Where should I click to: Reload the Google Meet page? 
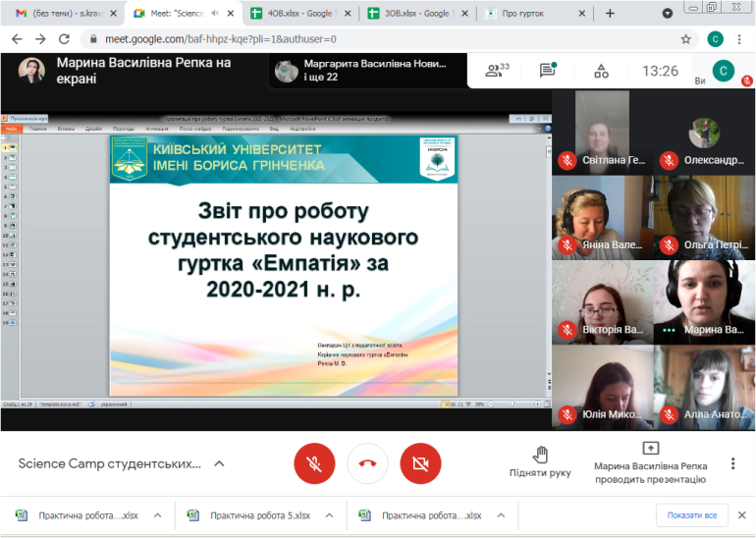[66, 39]
